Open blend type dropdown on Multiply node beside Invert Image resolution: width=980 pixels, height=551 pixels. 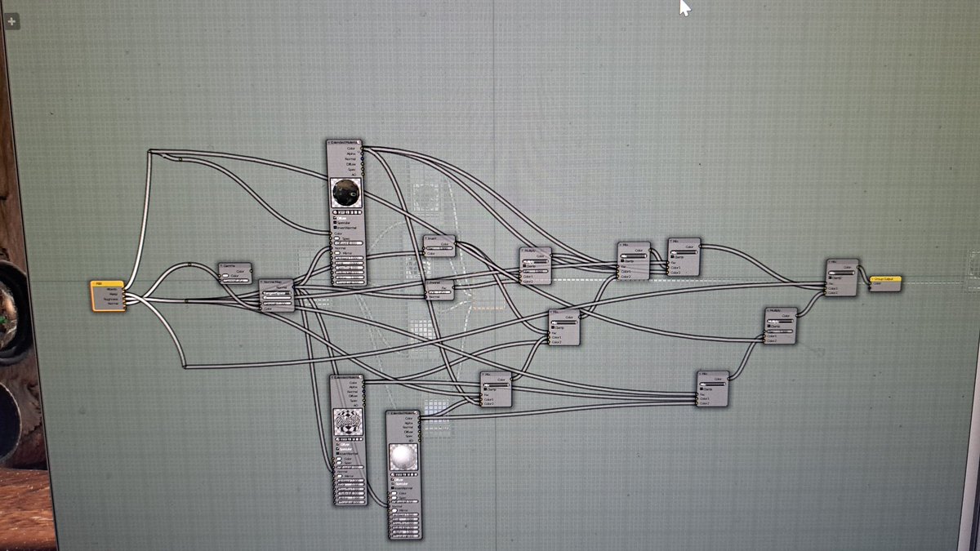click(536, 261)
